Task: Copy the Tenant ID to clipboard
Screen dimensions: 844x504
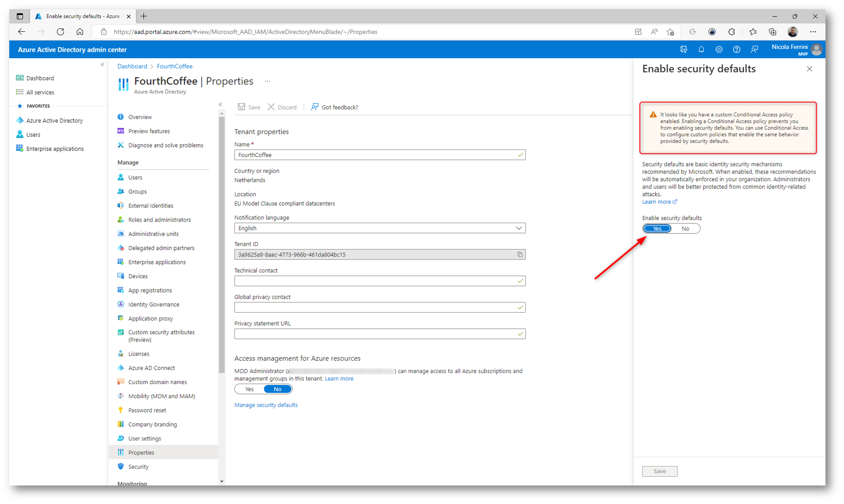Action: (x=520, y=255)
